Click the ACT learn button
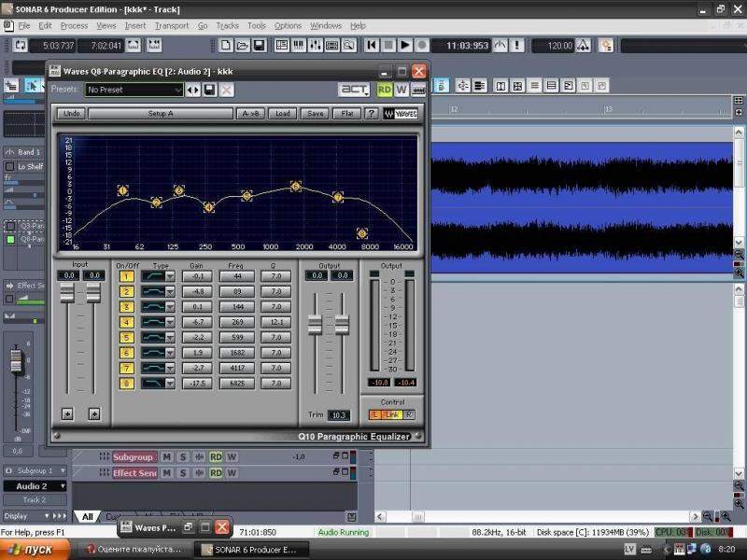The width and height of the screenshot is (747, 560). (x=354, y=90)
